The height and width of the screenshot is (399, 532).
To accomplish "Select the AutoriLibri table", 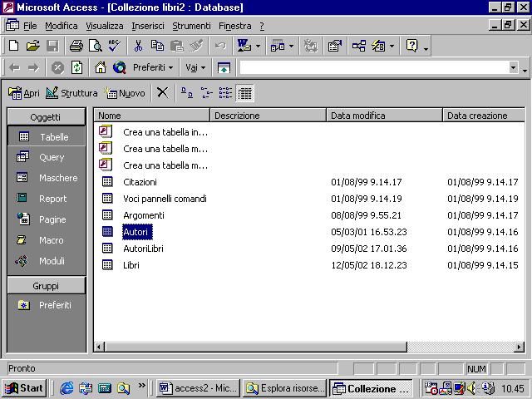I will pos(143,249).
